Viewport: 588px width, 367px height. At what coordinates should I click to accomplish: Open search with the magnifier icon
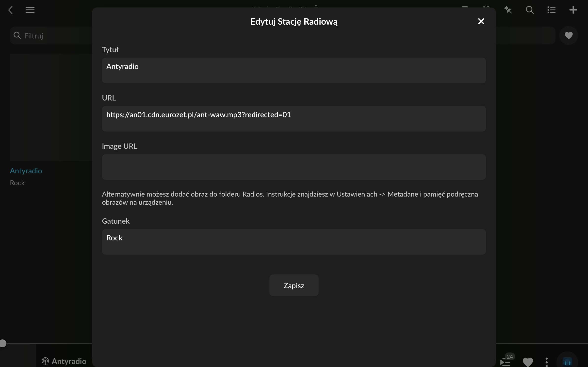(530, 10)
